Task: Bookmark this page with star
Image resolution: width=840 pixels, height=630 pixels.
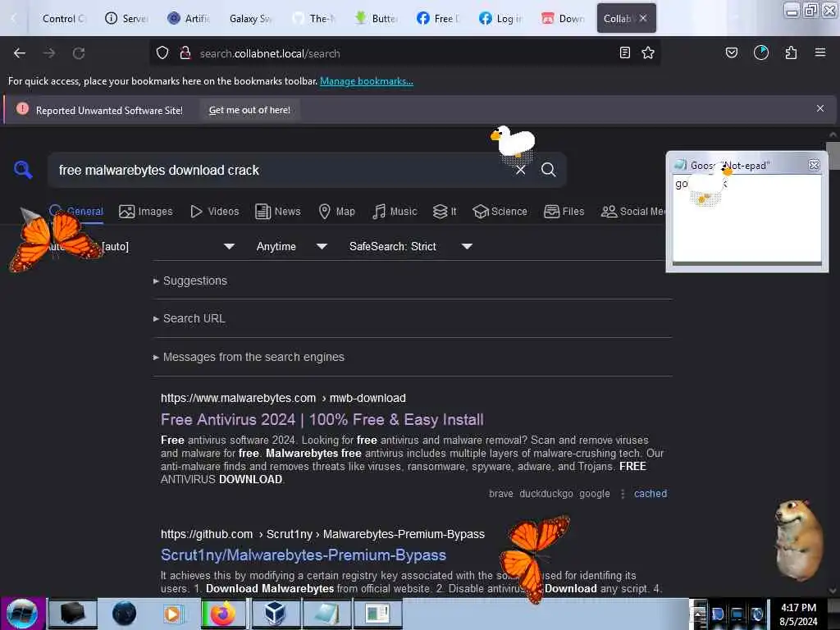Action: tap(648, 52)
